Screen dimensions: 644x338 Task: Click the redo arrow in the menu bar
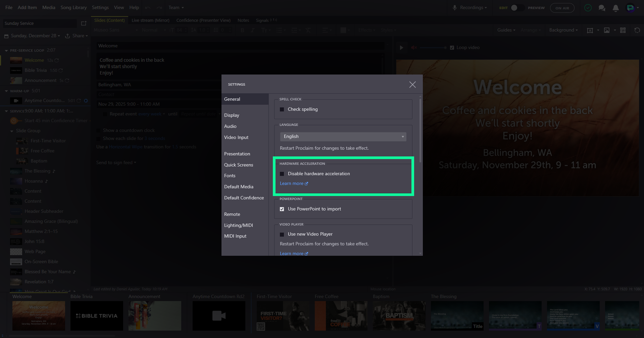click(159, 8)
